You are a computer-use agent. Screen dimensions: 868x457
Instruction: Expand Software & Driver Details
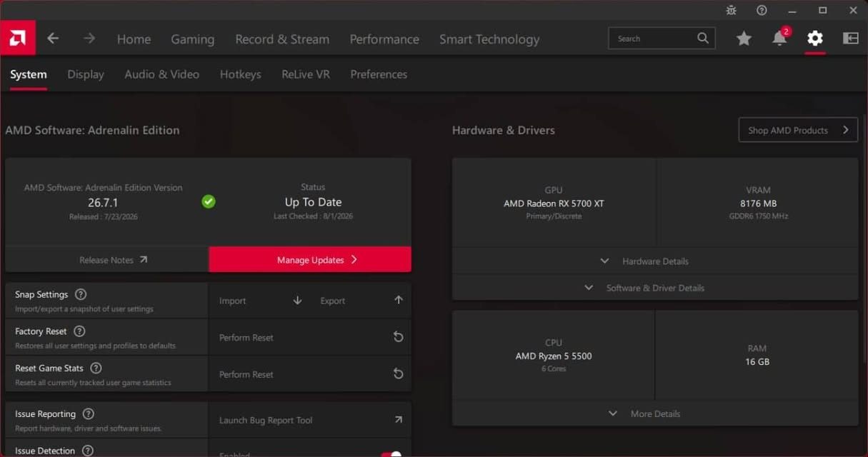655,288
